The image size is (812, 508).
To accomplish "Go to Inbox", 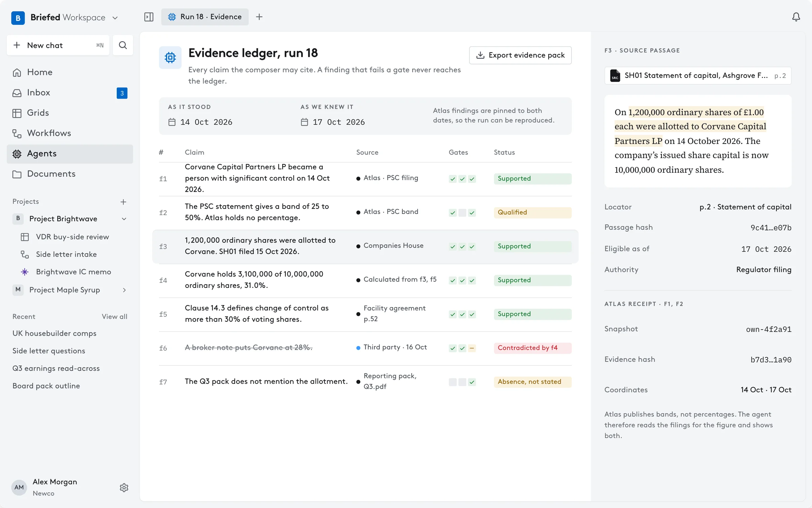I will (70, 92).
